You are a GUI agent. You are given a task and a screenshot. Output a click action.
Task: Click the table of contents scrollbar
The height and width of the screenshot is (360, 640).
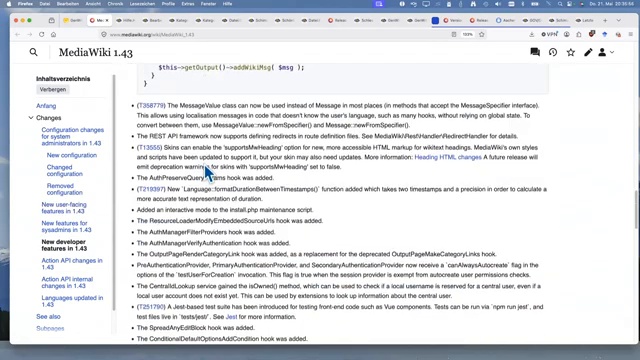(114, 192)
